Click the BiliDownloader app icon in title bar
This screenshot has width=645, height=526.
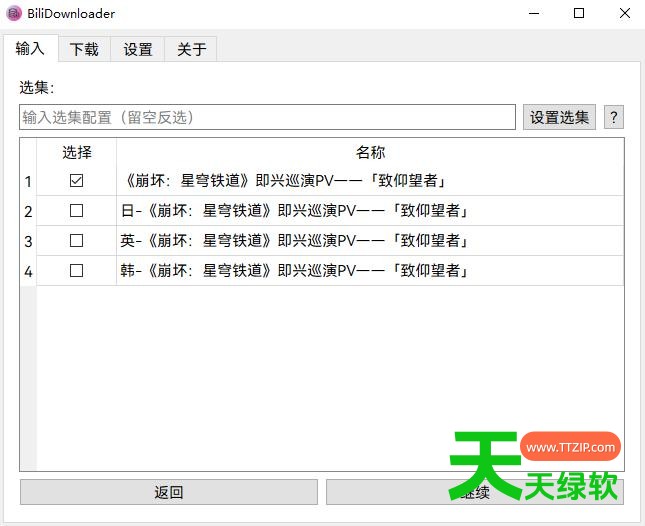pyautogui.click(x=14, y=14)
